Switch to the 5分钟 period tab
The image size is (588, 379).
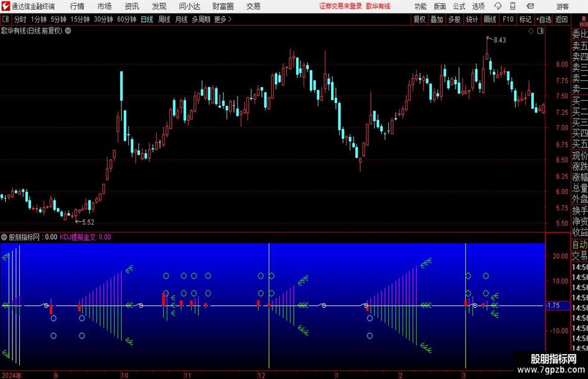click(58, 19)
